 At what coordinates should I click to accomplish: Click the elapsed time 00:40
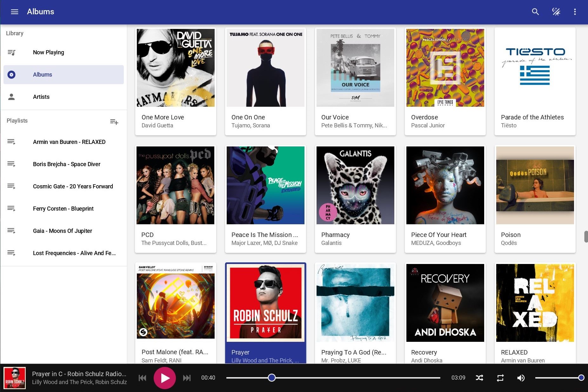click(x=208, y=378)
